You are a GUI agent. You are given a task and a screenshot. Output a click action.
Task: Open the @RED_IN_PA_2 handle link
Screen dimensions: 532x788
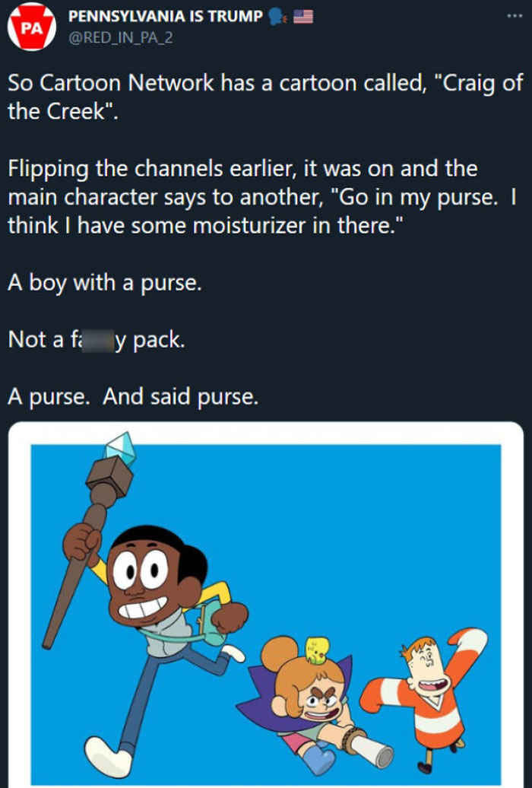pos(121,38)
